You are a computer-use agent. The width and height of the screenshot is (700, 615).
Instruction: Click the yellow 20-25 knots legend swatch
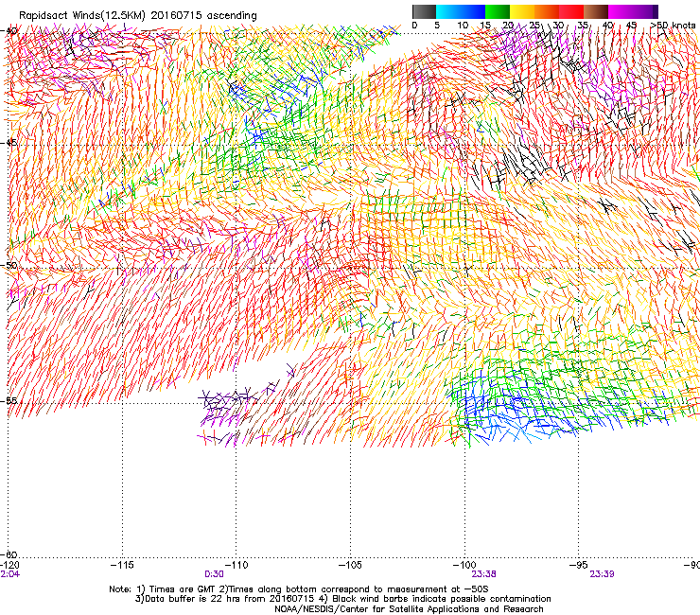[522, 11]
